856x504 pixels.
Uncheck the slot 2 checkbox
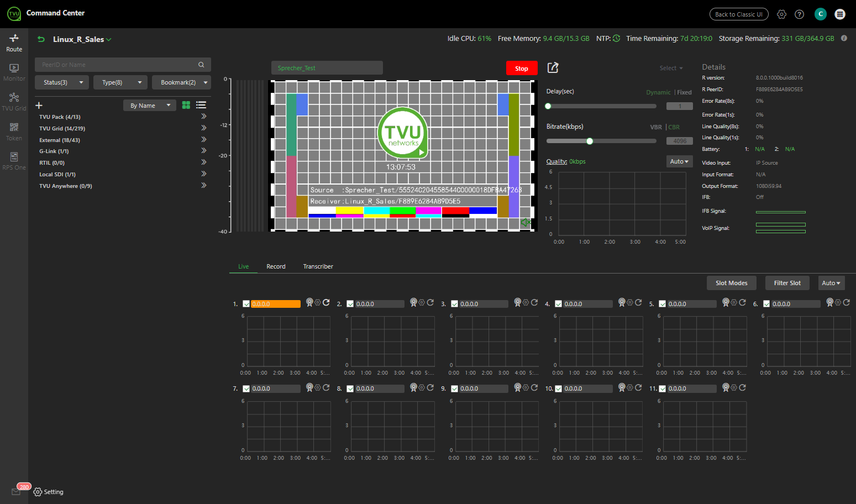point(350,304)
